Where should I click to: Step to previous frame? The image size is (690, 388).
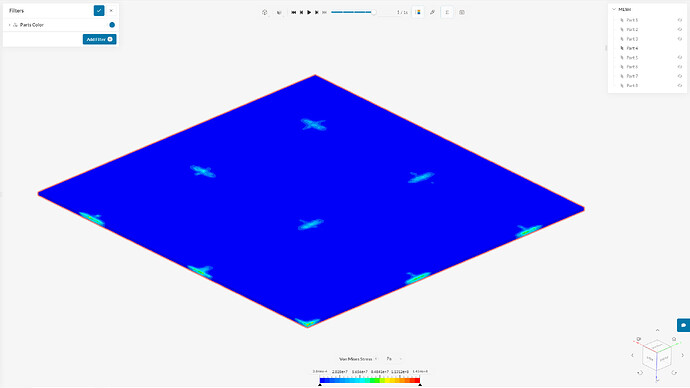tap(301, 12)
